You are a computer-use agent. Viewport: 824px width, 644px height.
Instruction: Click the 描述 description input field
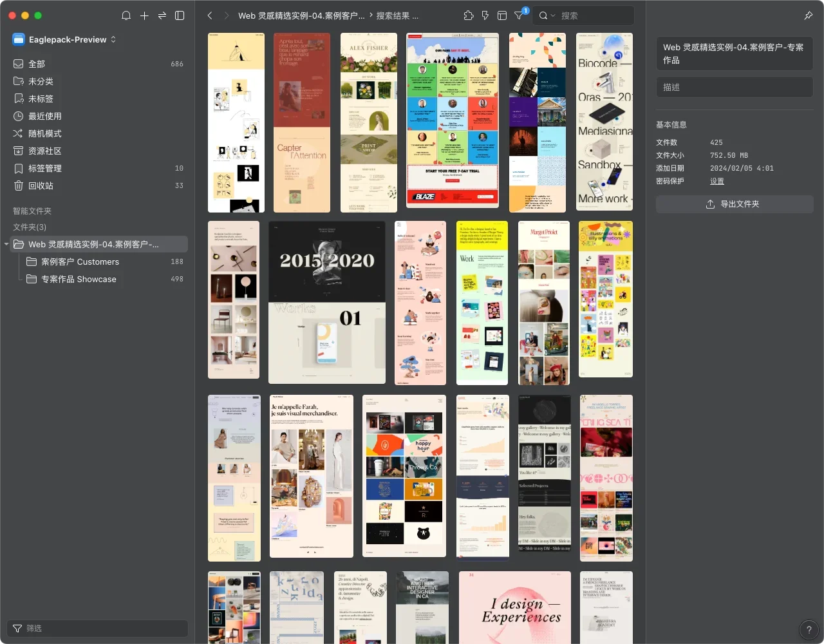[735, 87]
